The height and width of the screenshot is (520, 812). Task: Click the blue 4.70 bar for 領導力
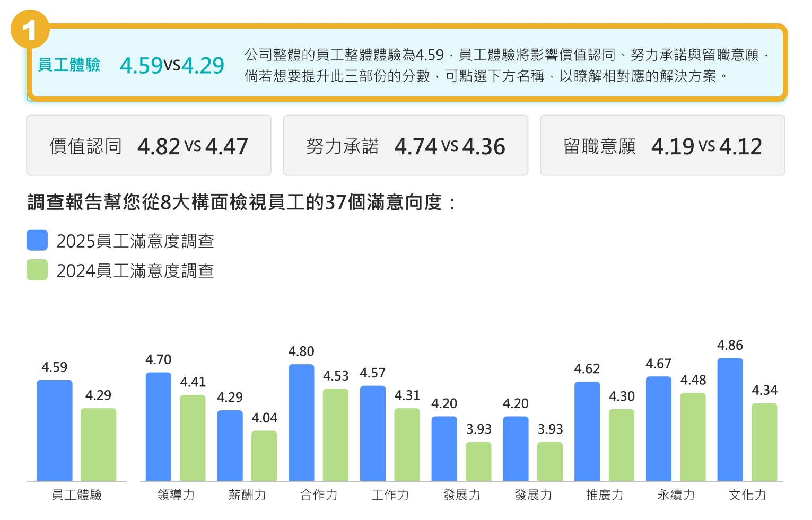coord(159,426)
